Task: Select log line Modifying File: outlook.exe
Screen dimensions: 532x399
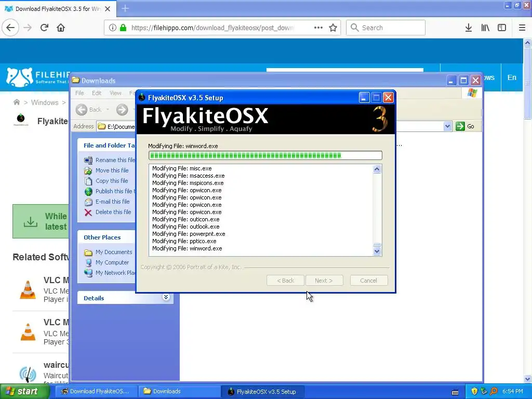Action: (x=185, y=227)
